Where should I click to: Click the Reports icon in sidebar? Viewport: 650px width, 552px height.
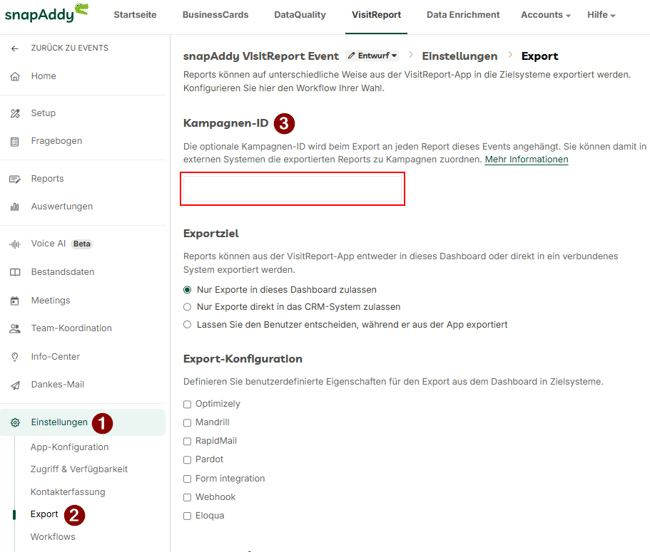click(15, 179)
